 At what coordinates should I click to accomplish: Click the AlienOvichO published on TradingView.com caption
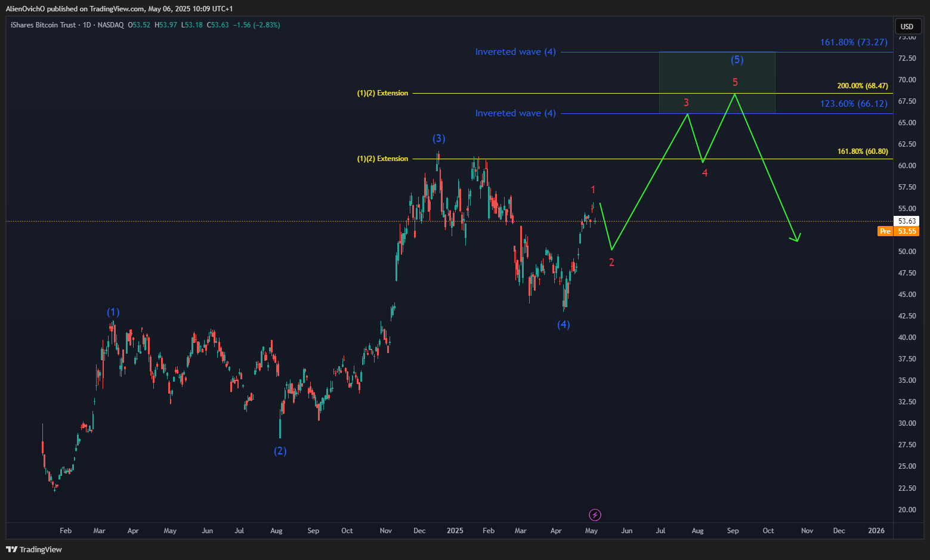(119, 9)
